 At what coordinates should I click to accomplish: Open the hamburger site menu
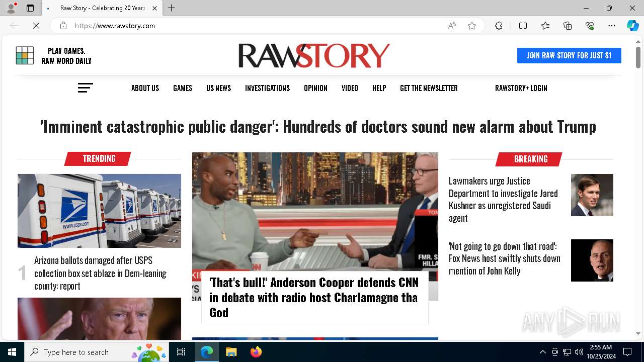(85, 88)
